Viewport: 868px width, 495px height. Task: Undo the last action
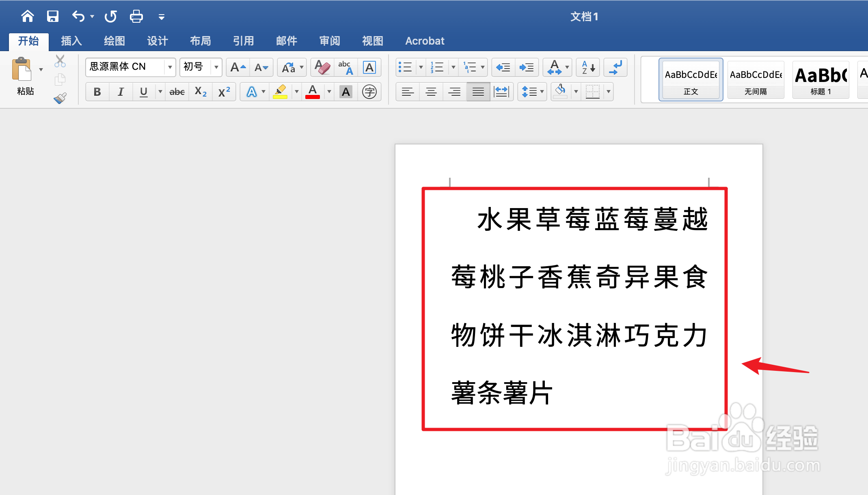click(x=78, y=17)
